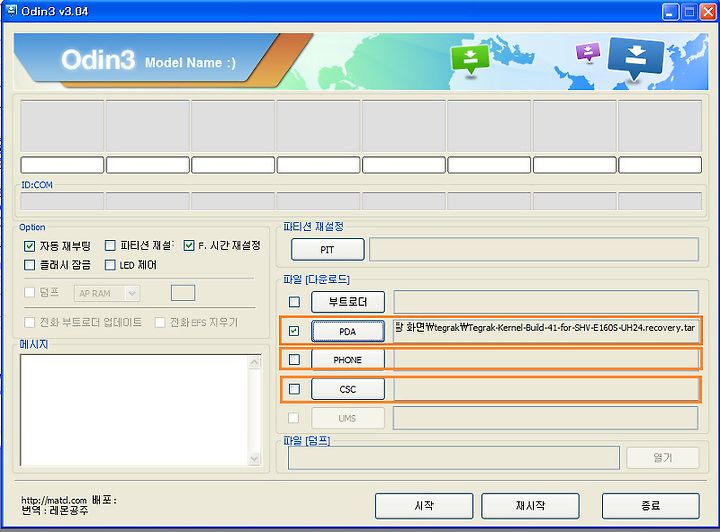Minimize the Odin3 window

[670, 11]
